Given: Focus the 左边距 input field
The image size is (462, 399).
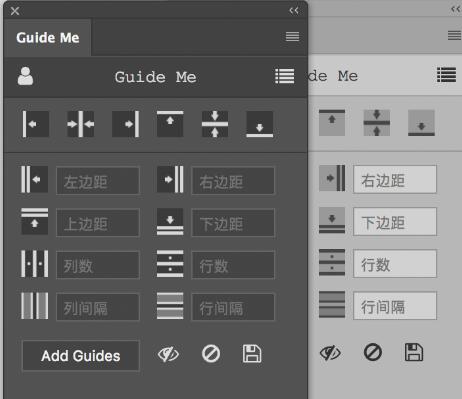Looking at the screenshot, I should coord(98,181).
